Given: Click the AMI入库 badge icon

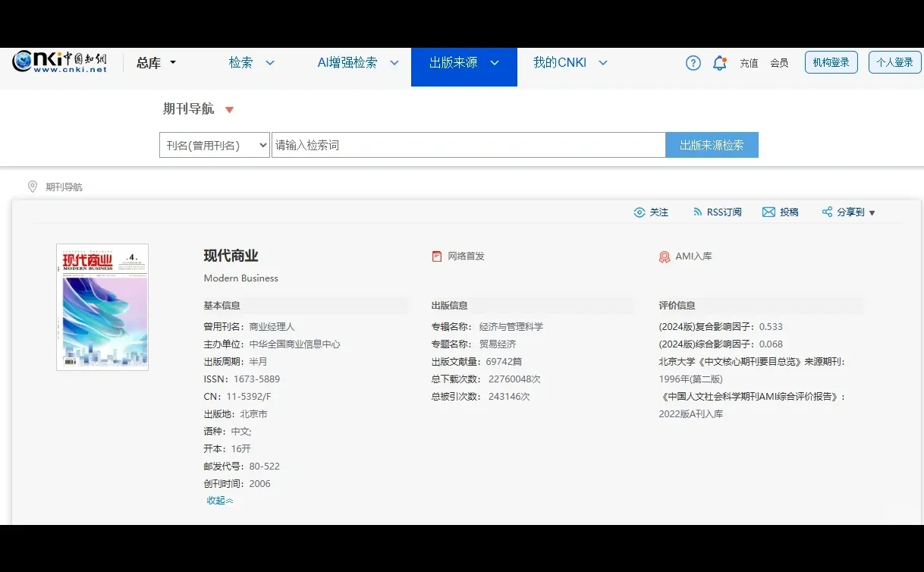Looking at the screenshot, I should pyautogui.click(x=665, y=257).
